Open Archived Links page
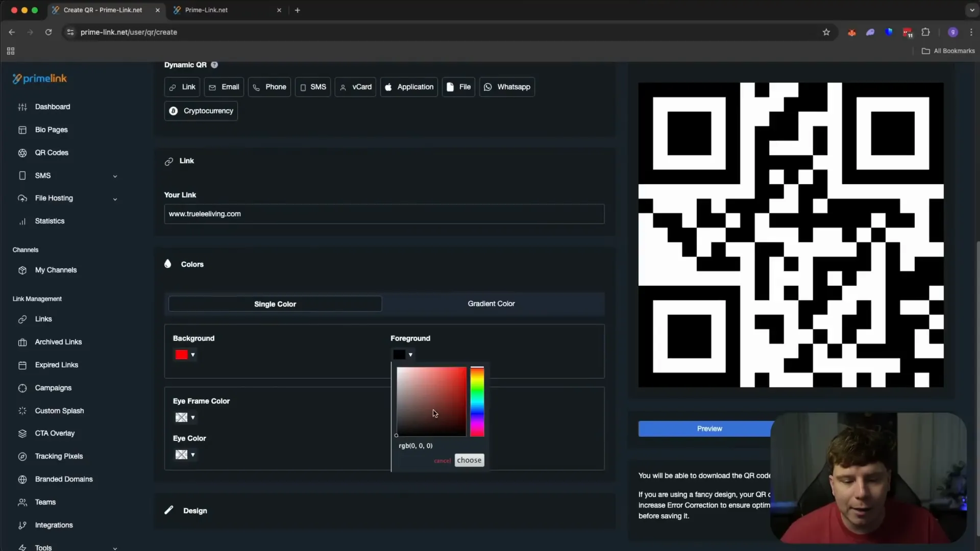Image resolution: width=980 pixels, height=551 pixels. point(58,342)
